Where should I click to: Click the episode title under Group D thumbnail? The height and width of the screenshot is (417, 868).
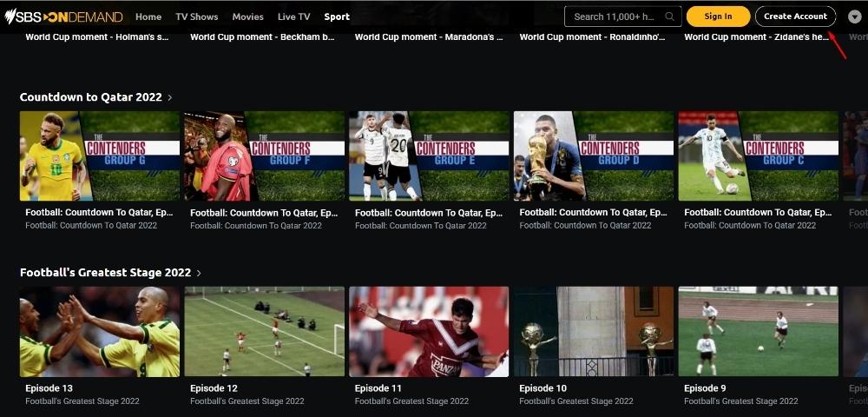pos(594,213)
